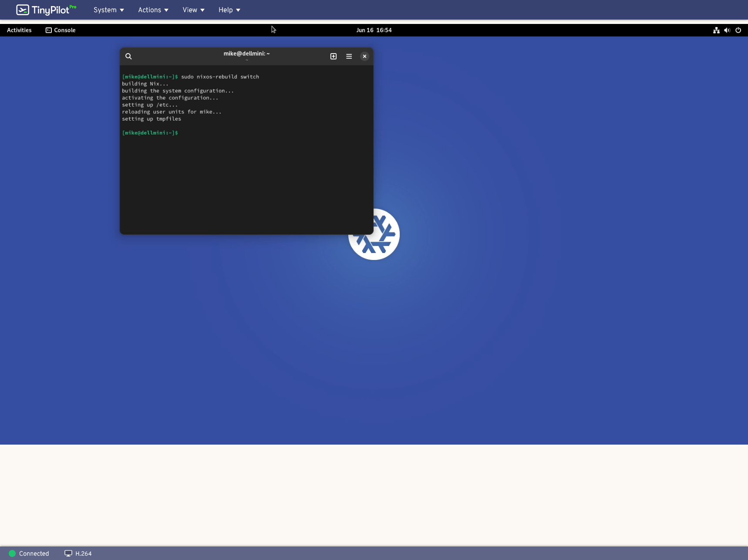Viewport: 748px width, 560px height.
Task: Click the TinyPilot Pro logo
Action: (x=46, y=10)
